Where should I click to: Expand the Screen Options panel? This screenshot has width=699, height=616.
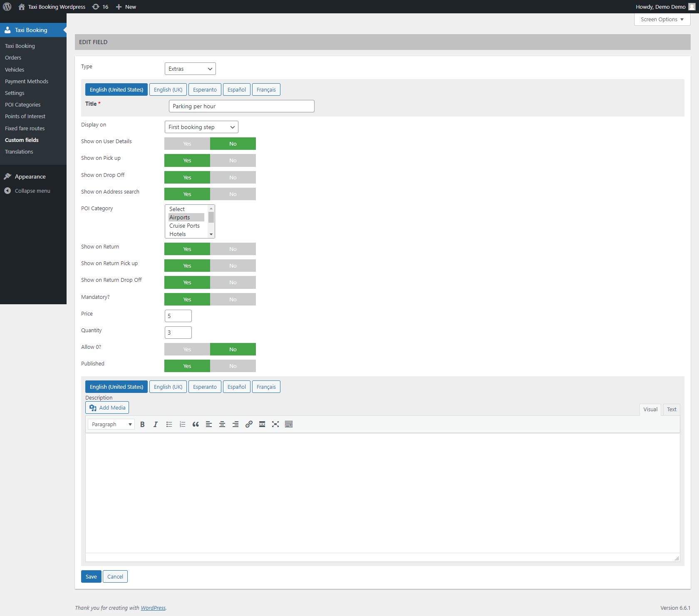pos(662,20)
